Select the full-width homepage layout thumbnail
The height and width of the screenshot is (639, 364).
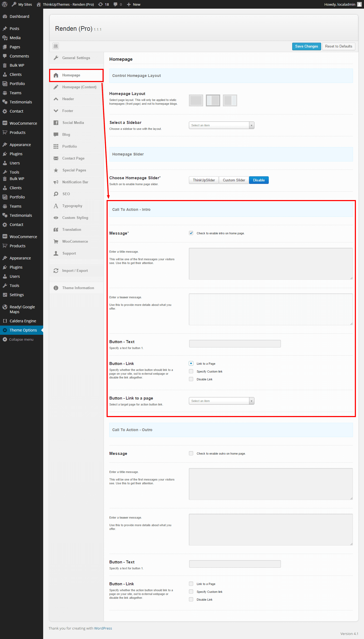coord(196,100)
